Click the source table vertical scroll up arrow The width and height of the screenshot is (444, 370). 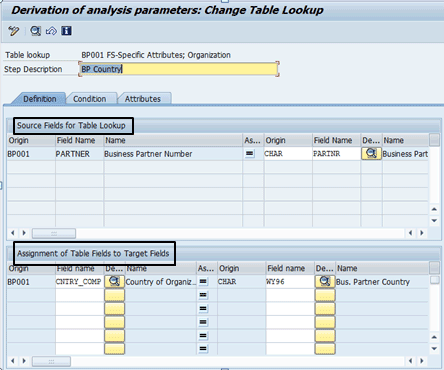[434, 209]
